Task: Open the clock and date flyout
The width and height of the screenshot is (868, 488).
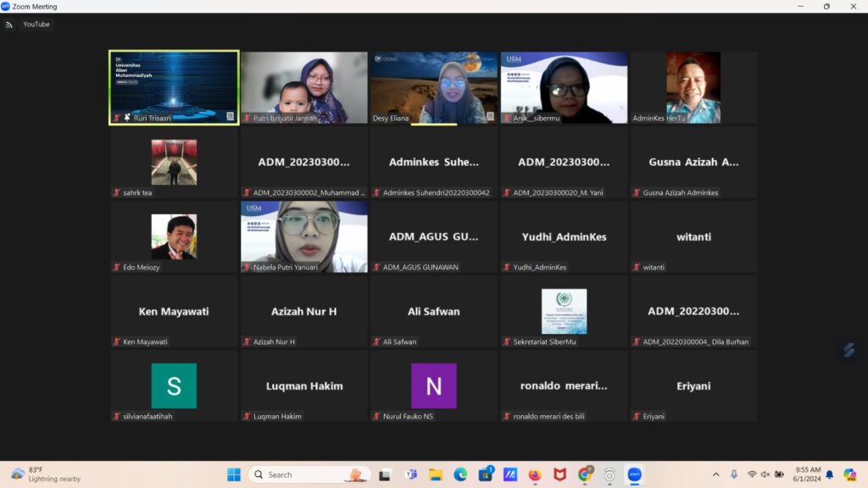Action: click(808, 474)
